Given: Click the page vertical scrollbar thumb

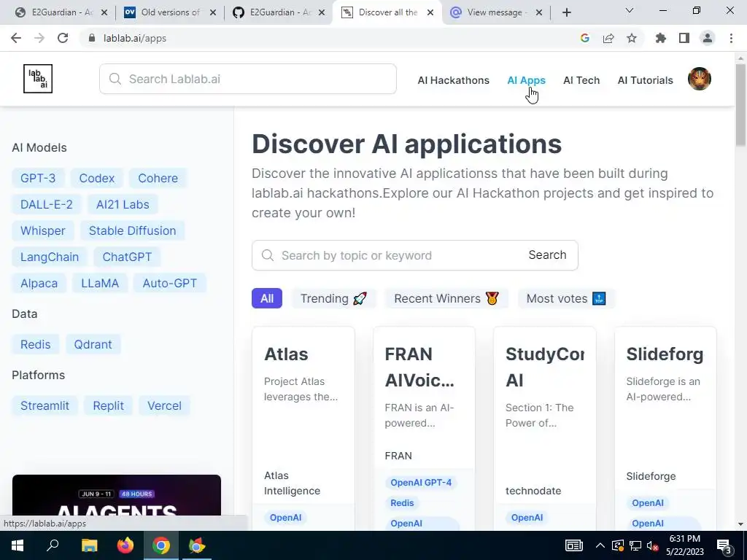Looking at the screenshot, I should tap(740, 105).
